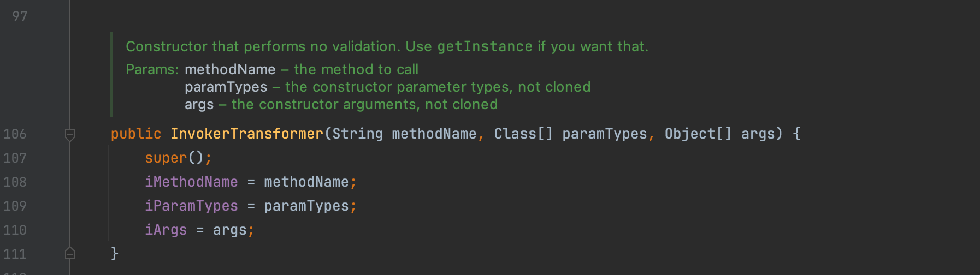980x275 pixels.
Task: Click the iParamTypes field
Action: (191, 206)
